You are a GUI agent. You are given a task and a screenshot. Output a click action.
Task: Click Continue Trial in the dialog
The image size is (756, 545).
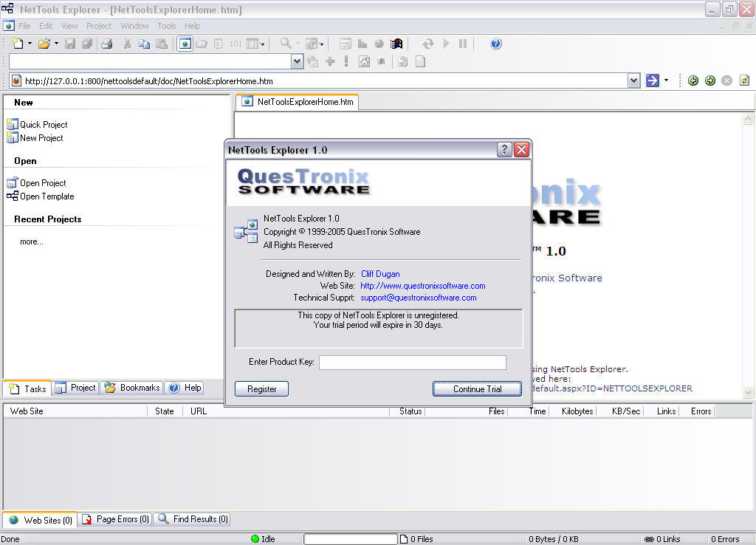pos(476,388)
